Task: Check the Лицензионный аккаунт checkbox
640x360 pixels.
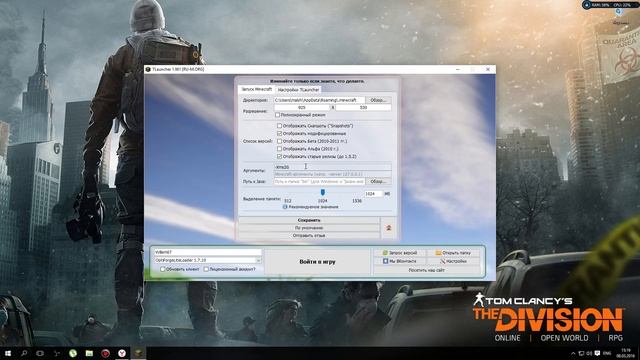Action: pyautogui.click(x=206, y=269)
